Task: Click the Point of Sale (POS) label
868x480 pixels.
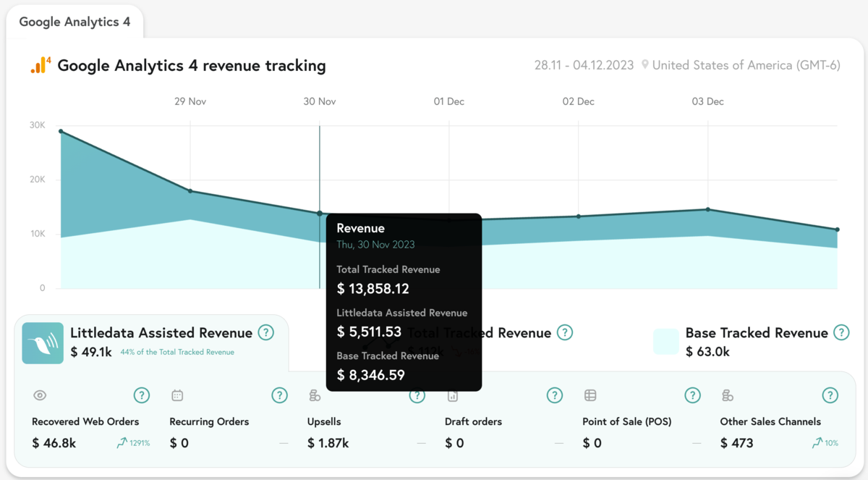Action: point(627,421)
